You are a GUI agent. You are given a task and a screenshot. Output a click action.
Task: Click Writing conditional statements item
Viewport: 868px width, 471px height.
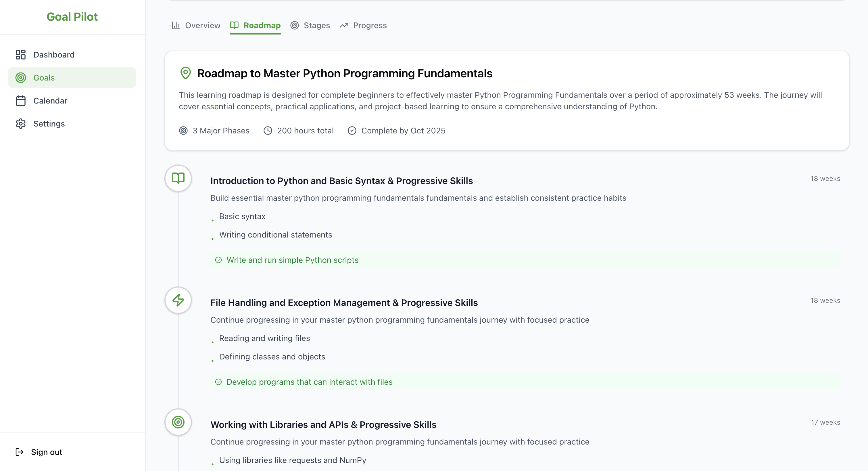click(x=276, y=235)
